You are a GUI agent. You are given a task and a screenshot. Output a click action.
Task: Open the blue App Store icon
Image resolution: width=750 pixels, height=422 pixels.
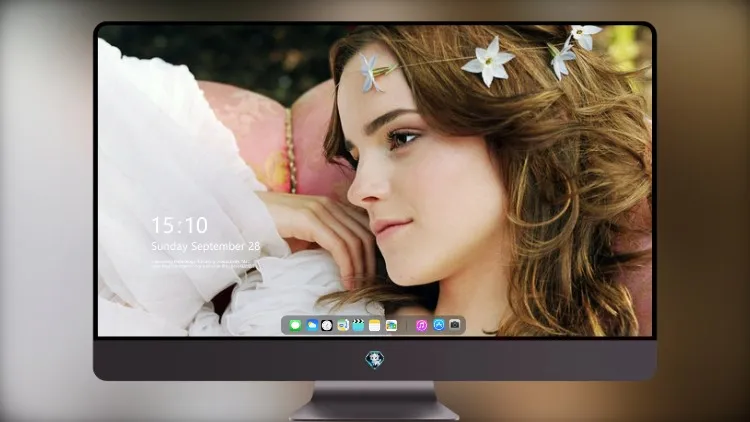coord(439,325)
